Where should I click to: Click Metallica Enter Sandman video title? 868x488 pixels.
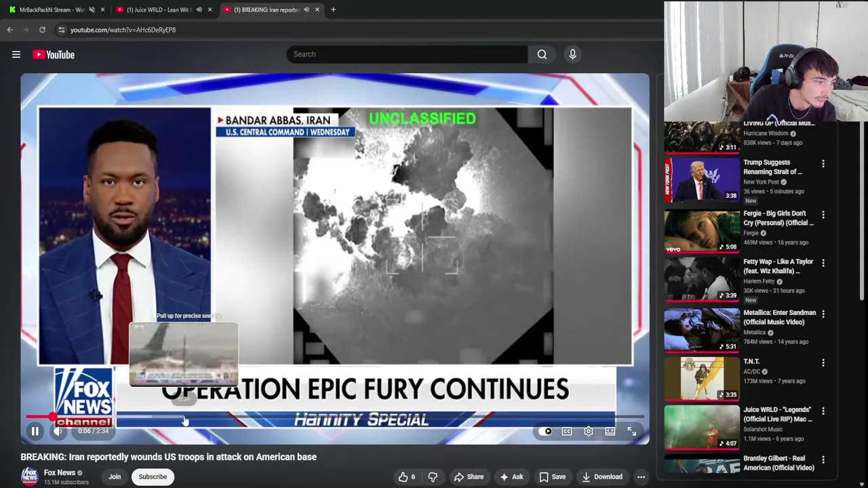coord(779,317)
